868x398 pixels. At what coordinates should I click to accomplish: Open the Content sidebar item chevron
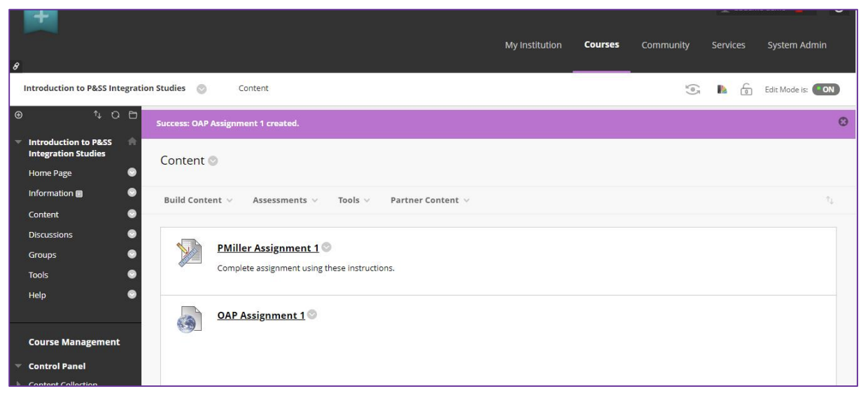pyautogui.click(x=132, y=214)
